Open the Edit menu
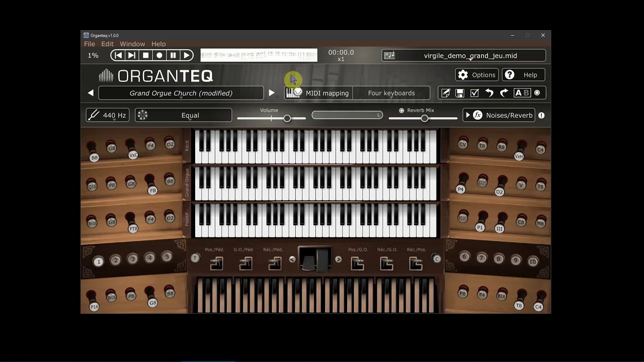The height and width of the screenshot is (362, 644). pyautogui.click(x=108, y=44)
